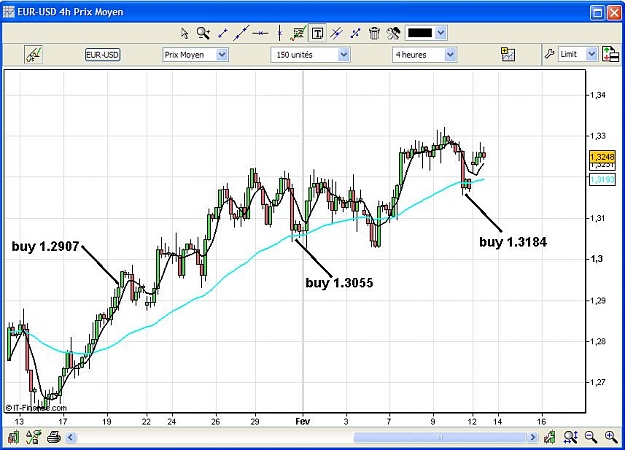
Task: Click the wrench icon beside Limit
Action: (x=550, y=54)
